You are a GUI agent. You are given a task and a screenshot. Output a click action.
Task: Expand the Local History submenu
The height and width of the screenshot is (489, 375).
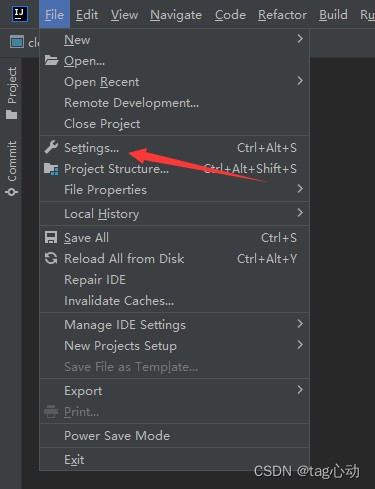[175, 214]
